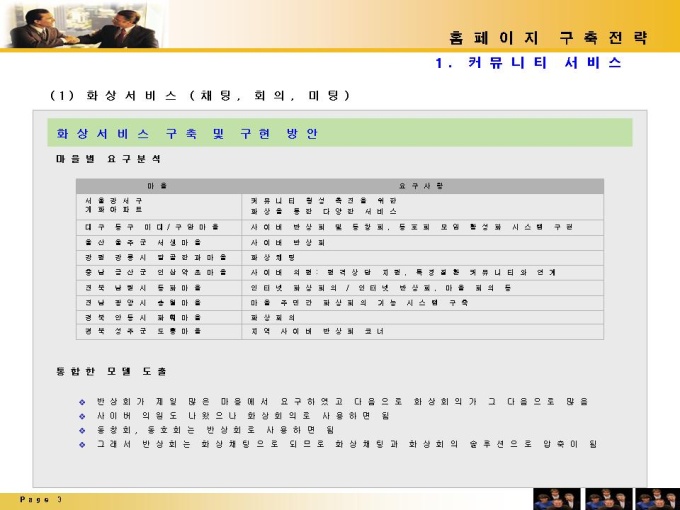Click the cell starting '인터넷 화상회의 / 인터넷 반상회'
The width and height of the screenshot is (680, 510).
[x=422, y=288]
